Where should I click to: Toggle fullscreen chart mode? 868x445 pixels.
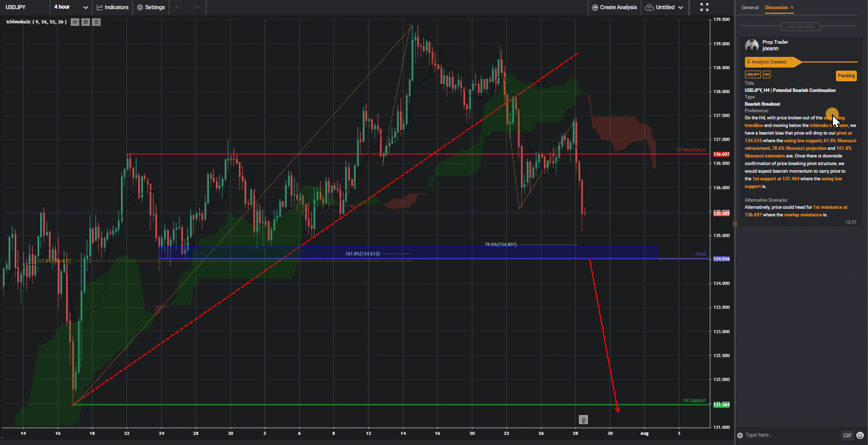click(x=704, y=7)
